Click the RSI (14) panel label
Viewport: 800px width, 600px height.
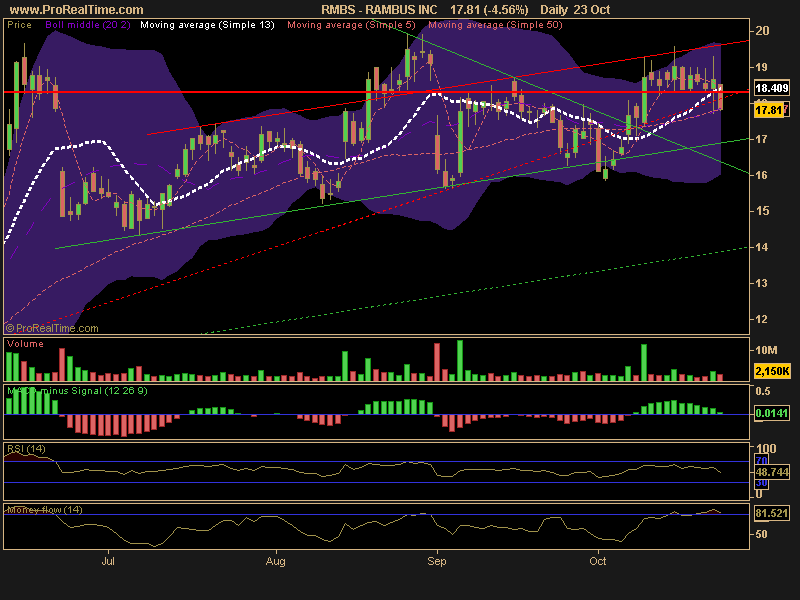click(27, 449)
